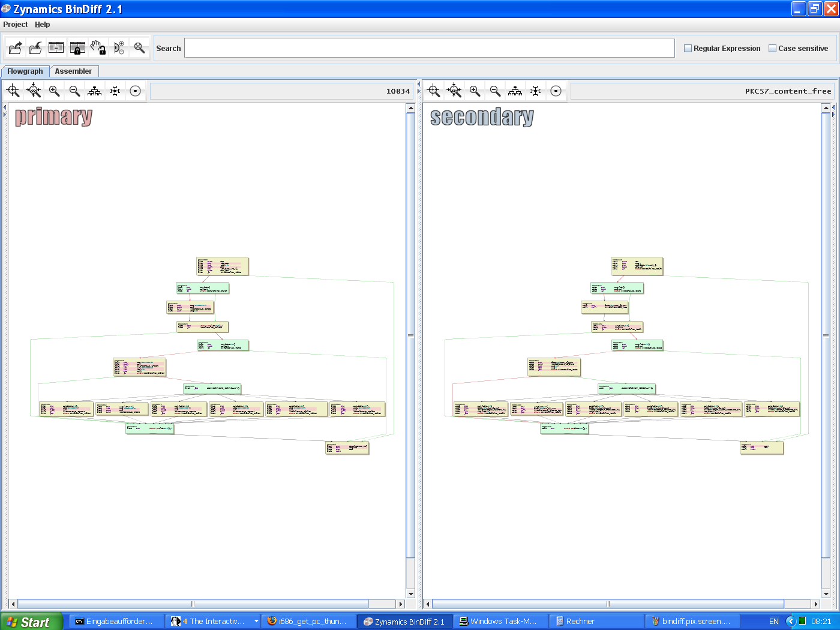840x630 pixels.
Task: Expand hidden tray icons arrow
Action: pos(791,622)
